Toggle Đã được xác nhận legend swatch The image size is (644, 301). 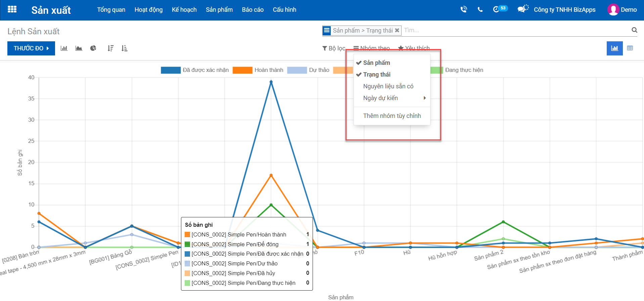point(171,70)
